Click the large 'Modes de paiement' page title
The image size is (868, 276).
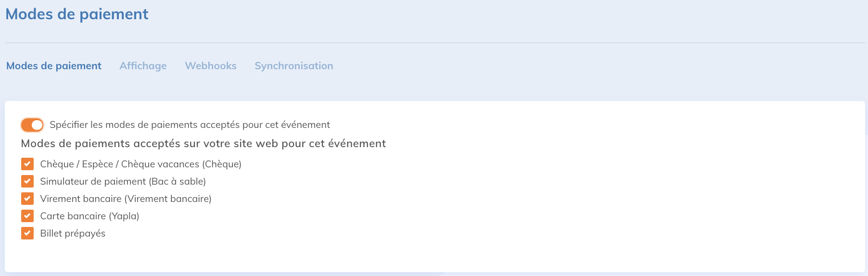[x=77, y=14]
